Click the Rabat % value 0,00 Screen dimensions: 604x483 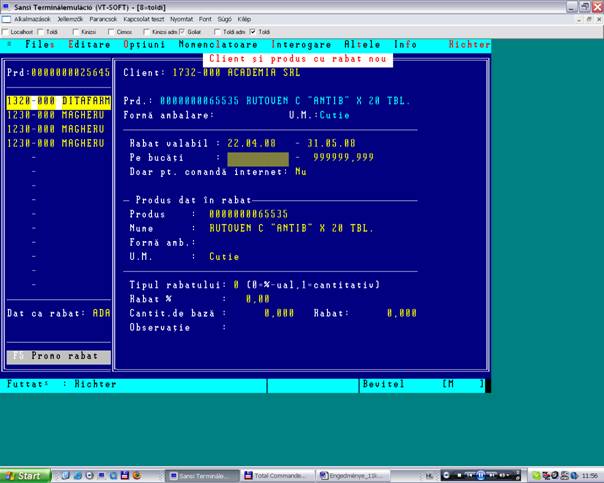(x=258, y=299)
